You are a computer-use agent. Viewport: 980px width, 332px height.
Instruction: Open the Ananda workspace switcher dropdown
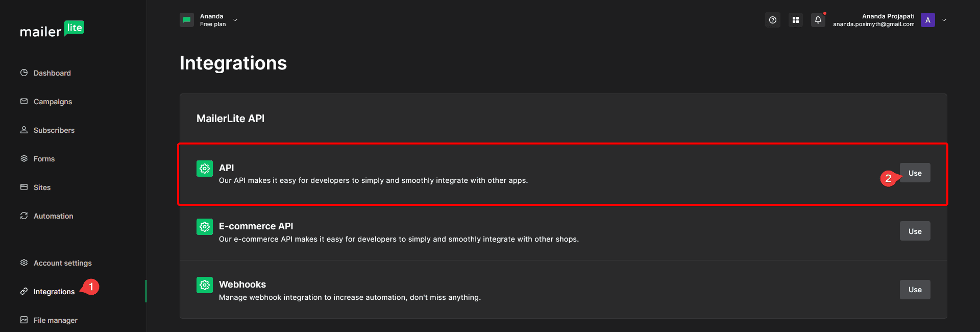tap(235, 20)
